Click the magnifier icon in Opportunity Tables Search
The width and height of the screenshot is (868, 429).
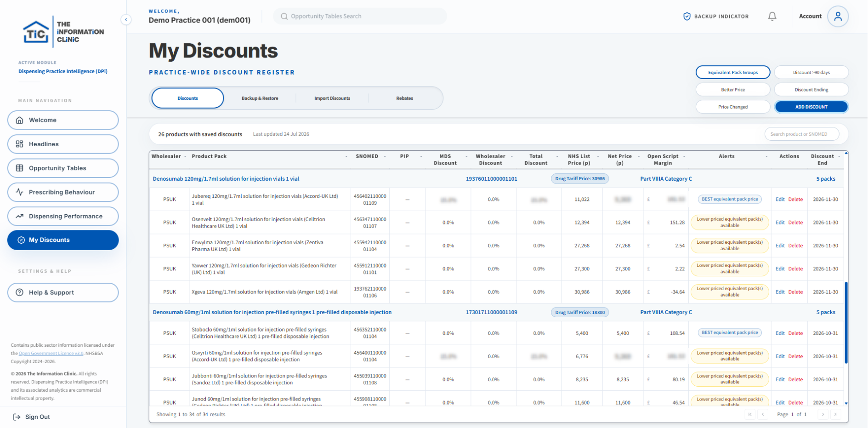pyautogui.click(x=284, y=16)
